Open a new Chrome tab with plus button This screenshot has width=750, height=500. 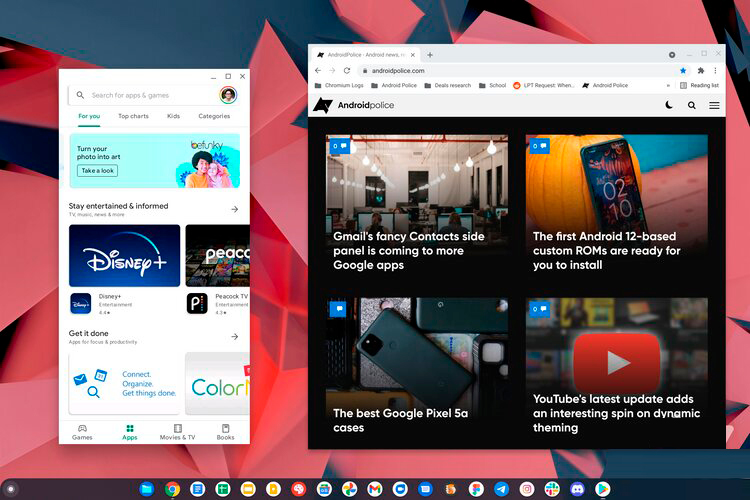click(x=430, y=55)
